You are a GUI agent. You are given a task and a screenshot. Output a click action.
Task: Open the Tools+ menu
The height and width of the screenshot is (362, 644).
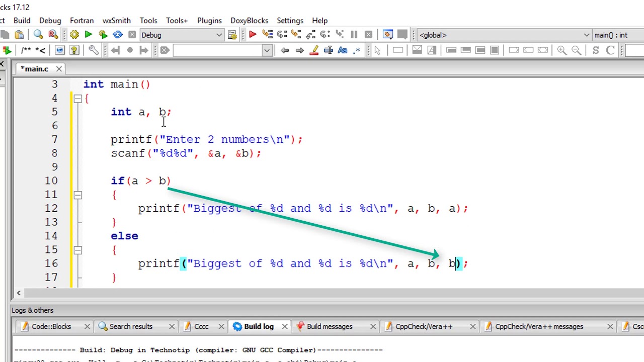coord(177,21)
